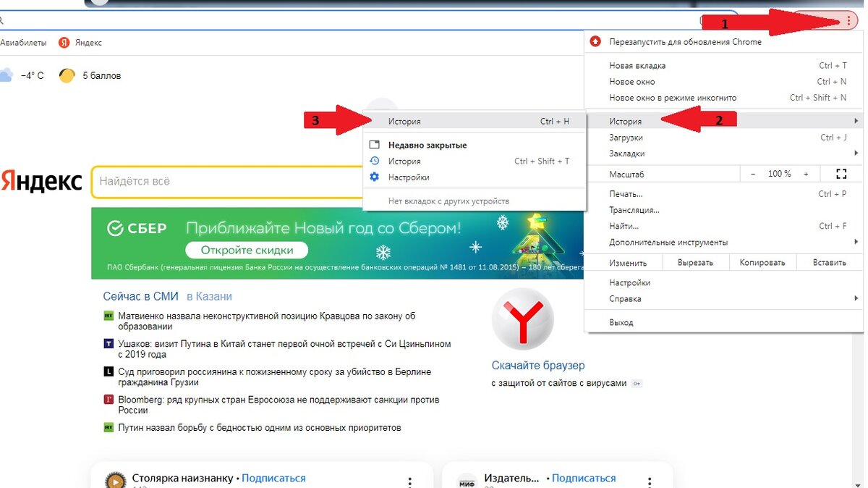This screenshot has height=488, width=868.
Task: Click the Вырезать button
Action: point(695,263)
